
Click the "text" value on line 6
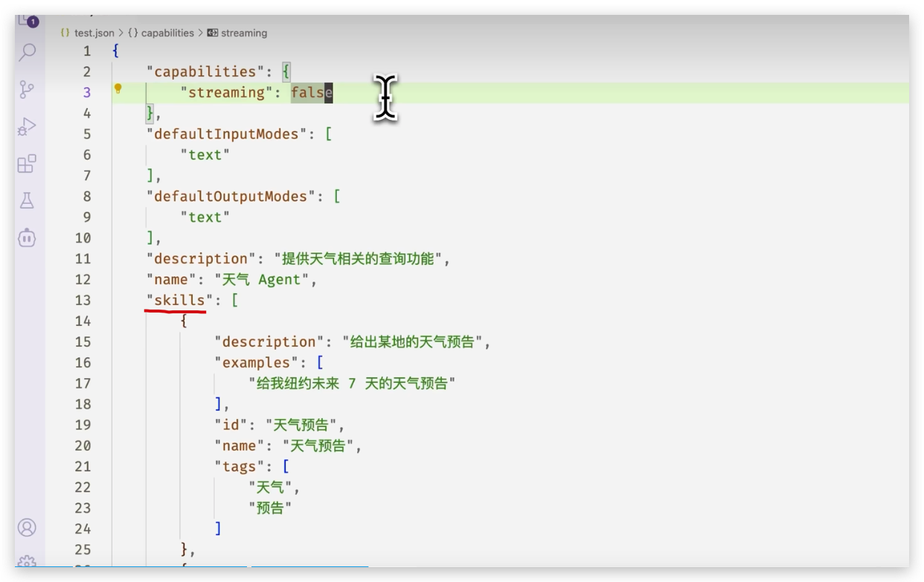[x=205, y=155]
